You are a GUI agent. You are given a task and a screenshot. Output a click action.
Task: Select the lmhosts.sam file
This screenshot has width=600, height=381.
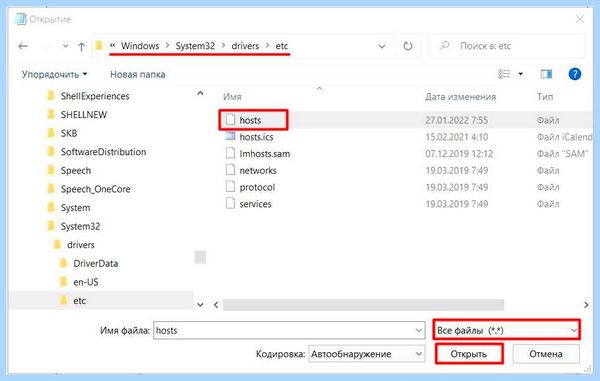point(265,154)
